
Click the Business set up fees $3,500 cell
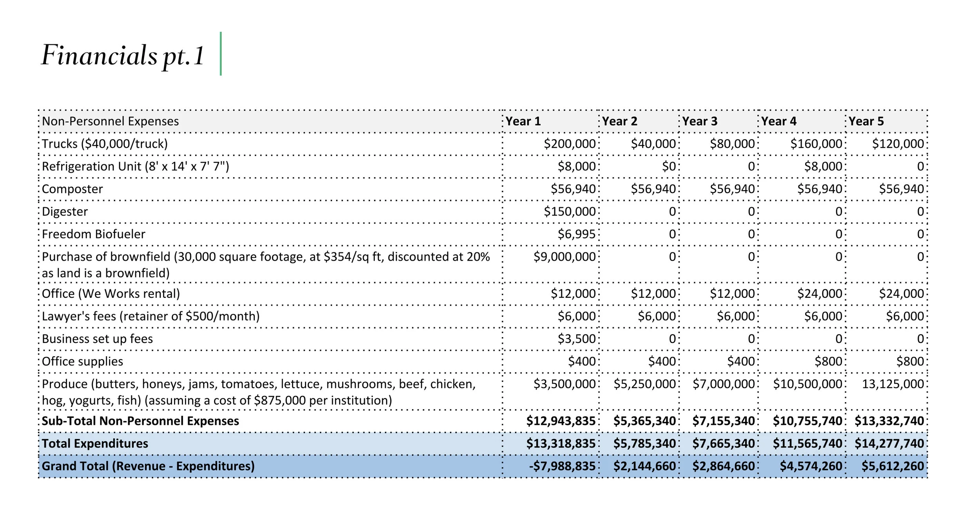tap(576, 339)
